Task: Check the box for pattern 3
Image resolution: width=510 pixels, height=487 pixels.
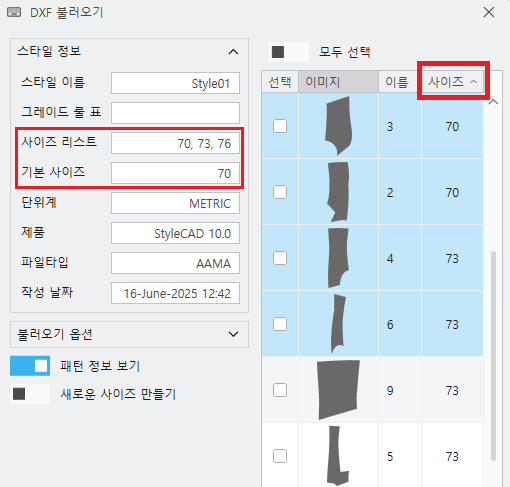Action: pyautogui.click(x=280, y=126)
